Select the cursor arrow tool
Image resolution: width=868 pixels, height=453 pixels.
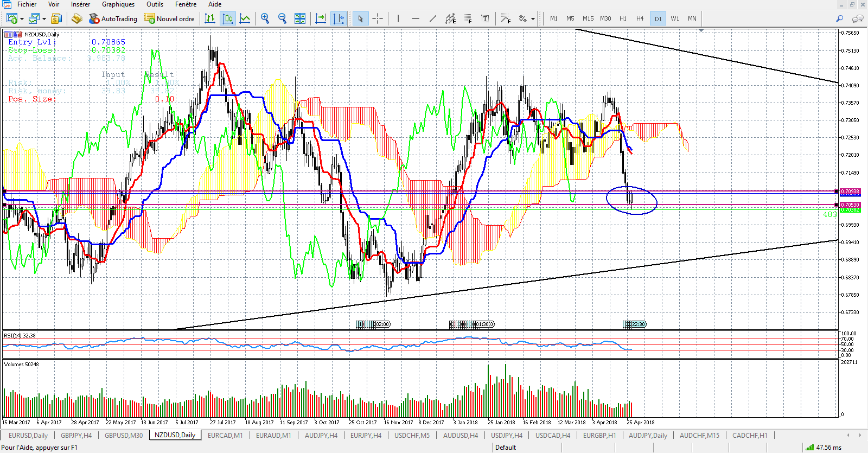tap(360, 18)
